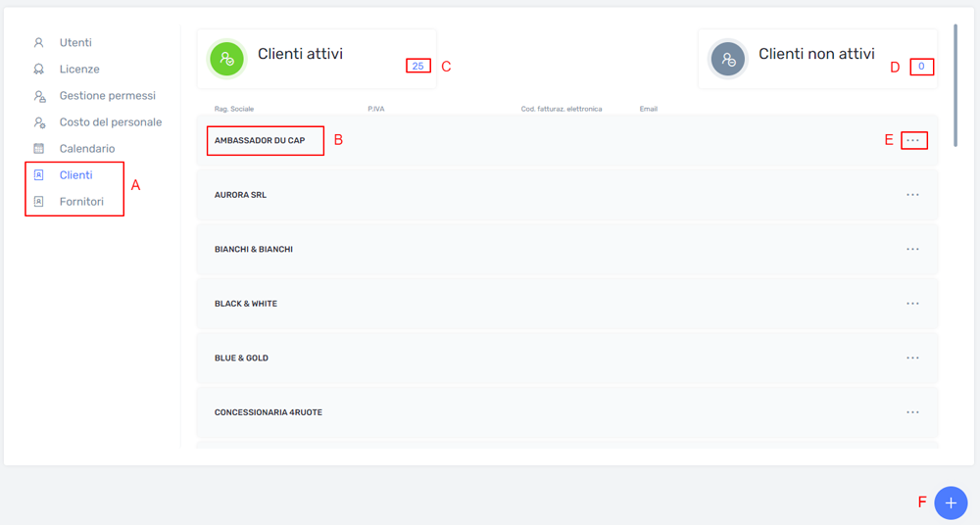Click the Gestione permessi lock-user icon
Screen dimensions: 980x525
point(39,96)
